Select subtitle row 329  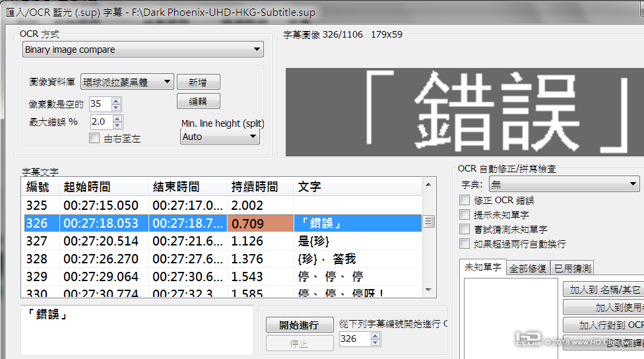coord(222,277)
